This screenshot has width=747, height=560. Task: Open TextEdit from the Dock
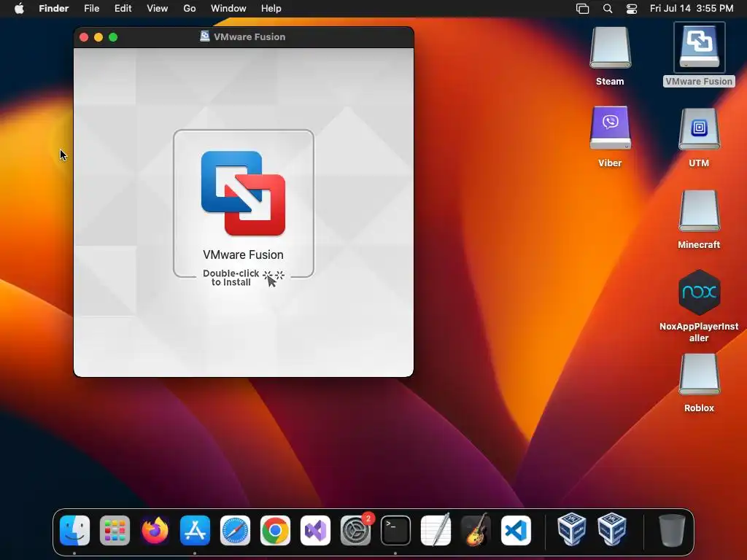point(436,530)
